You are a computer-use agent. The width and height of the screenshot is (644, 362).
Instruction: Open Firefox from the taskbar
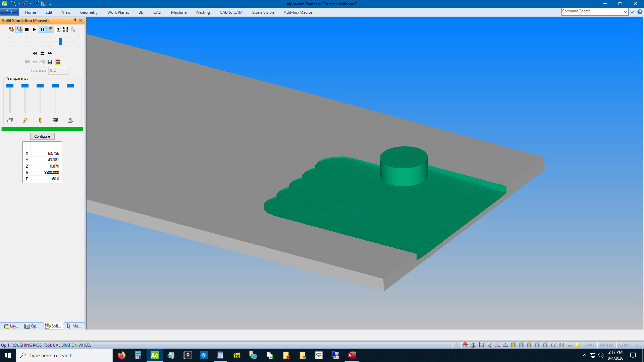point(121,355)
